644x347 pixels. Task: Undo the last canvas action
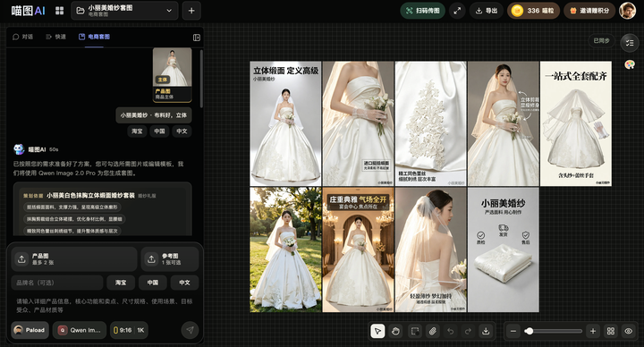coord(451,331)
